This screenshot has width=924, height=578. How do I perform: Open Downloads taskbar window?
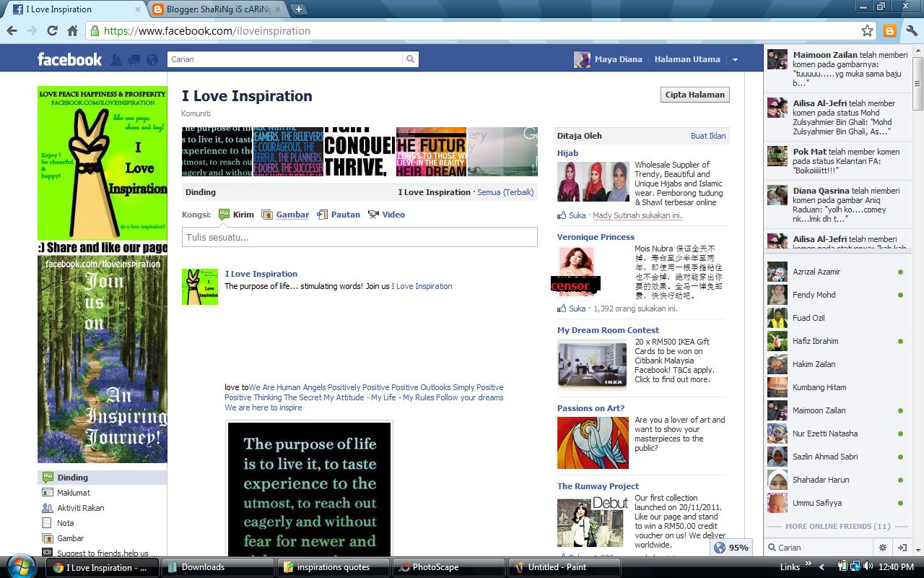click(217, 567)
